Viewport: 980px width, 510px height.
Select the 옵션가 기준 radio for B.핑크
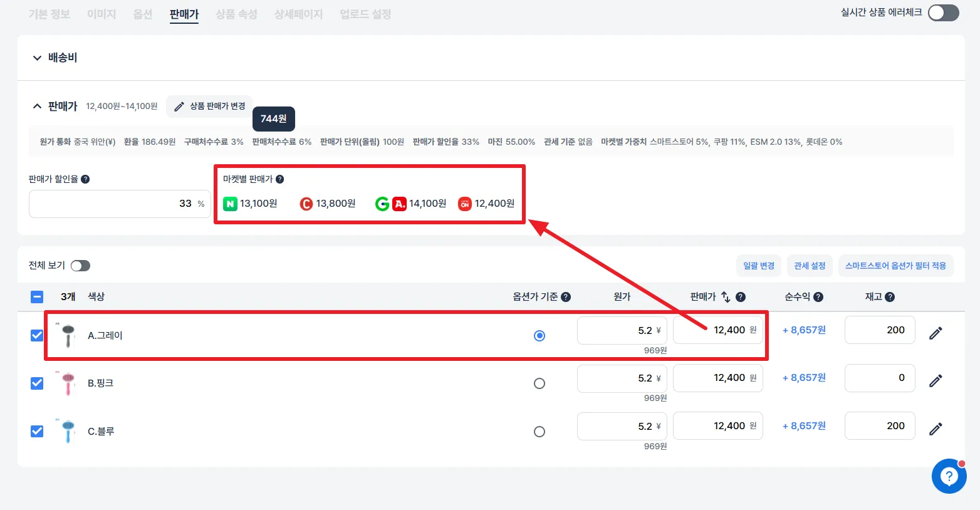(540, 383)
